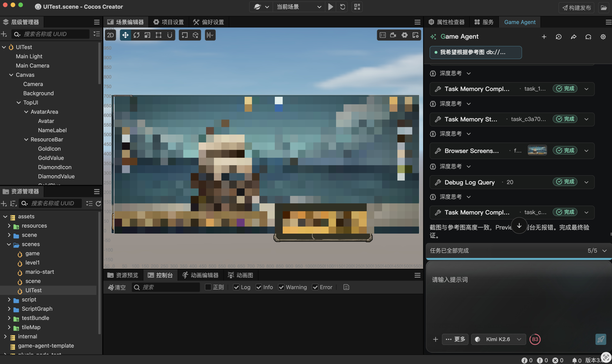Click the console search field

[x=166, y=287]
